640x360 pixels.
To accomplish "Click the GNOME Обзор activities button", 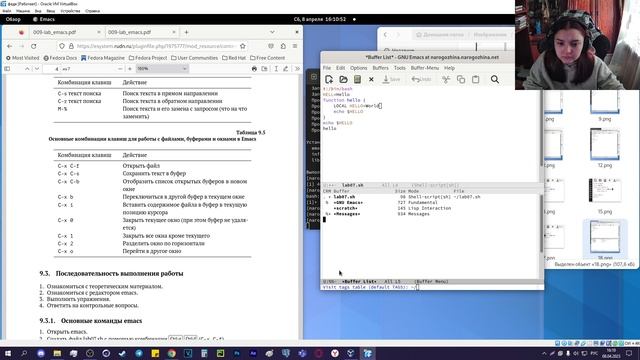I will [x=13, y=19].
